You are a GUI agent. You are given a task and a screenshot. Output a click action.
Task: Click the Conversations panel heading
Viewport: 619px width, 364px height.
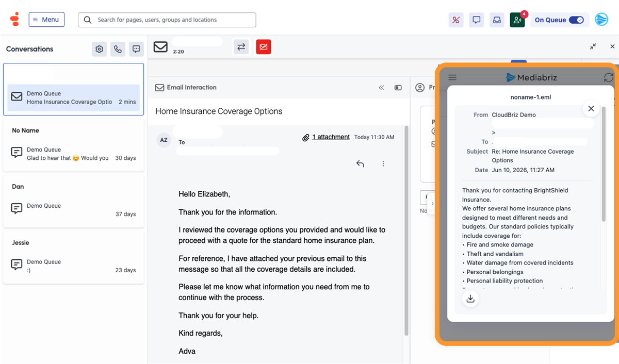(29, 49)
